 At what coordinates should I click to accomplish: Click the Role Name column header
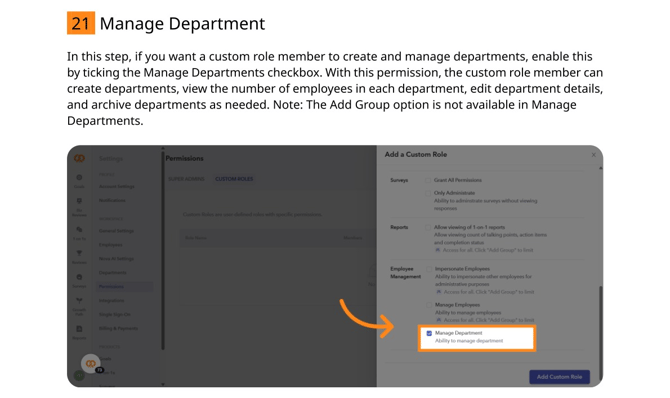pos(196,238)
